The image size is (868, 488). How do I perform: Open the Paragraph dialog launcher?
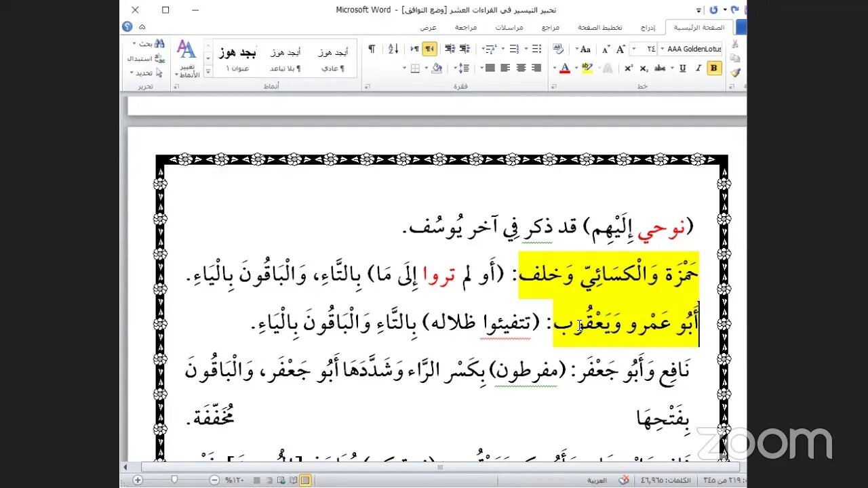367,87
